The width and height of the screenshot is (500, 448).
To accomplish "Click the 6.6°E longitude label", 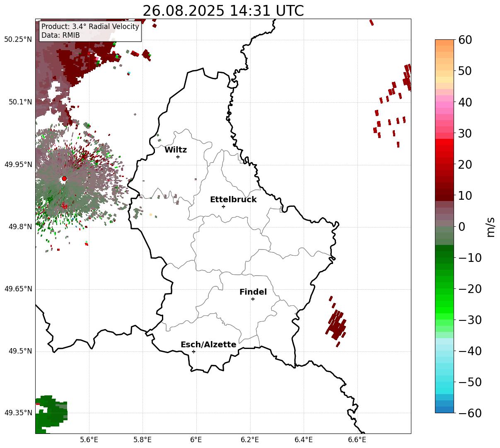I will click(x=357, y=440).
